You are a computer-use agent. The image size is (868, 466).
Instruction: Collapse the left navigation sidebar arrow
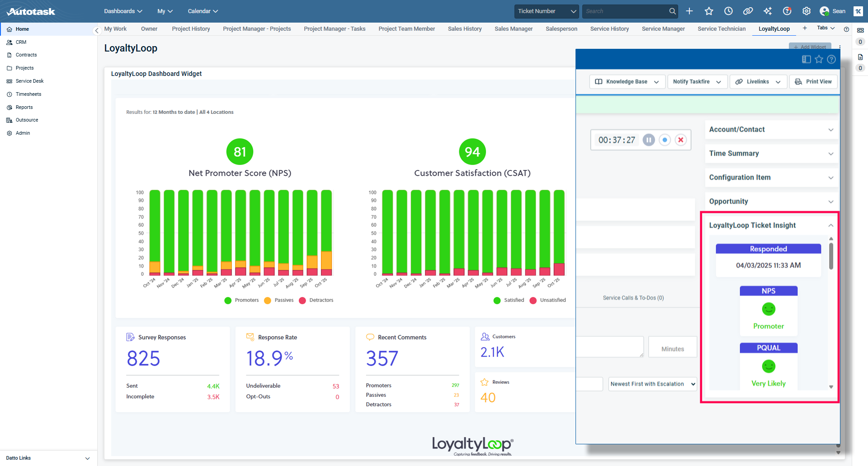pos(96,31)
